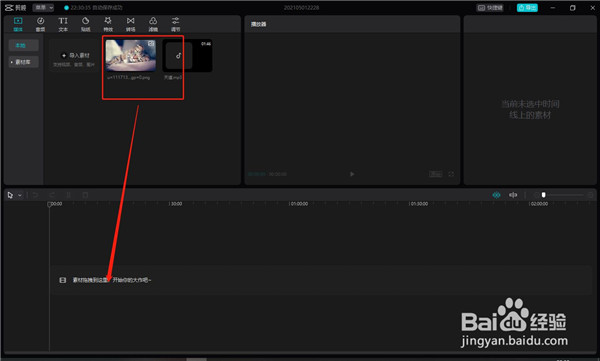The image size is (600, 361).
Task: Open the player aspect ratio button
Action: [436, 174]
